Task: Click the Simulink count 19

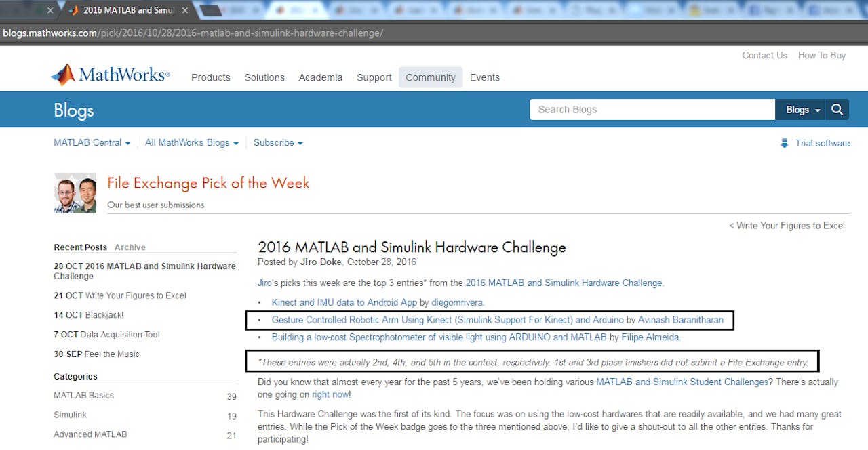Action: point(232,416)
